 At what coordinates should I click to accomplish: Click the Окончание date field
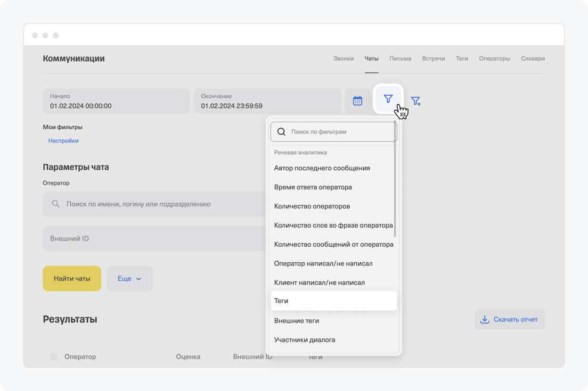point(267,101)
